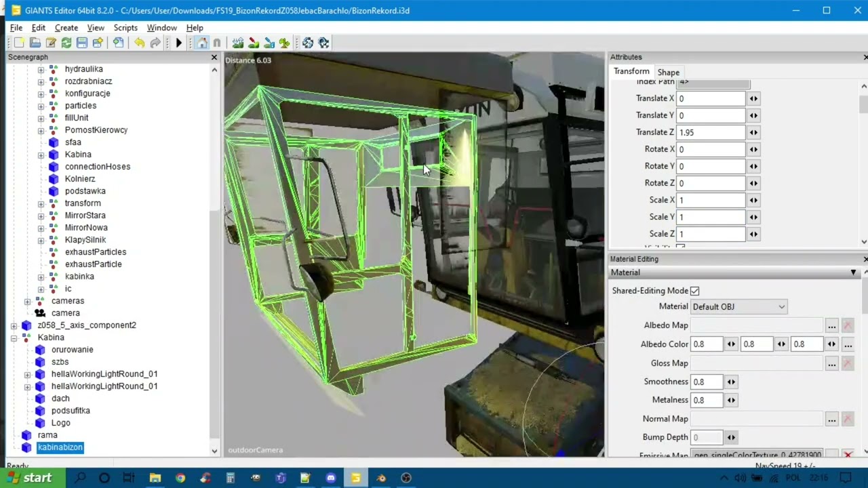Screen dimensions: 868x488
Task: Select the dach item in the scenegraph
Action: pyautogui.click(x=60, y=399)
